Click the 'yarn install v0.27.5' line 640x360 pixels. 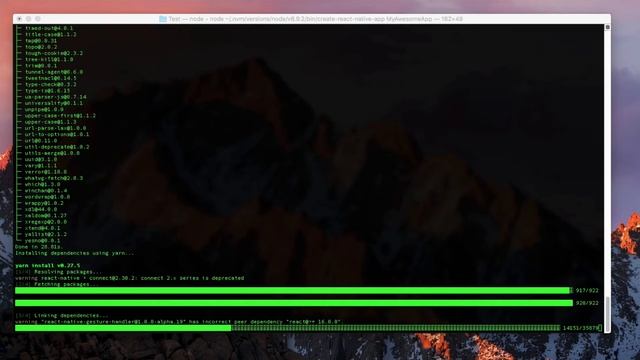click(x=47, y=266)
